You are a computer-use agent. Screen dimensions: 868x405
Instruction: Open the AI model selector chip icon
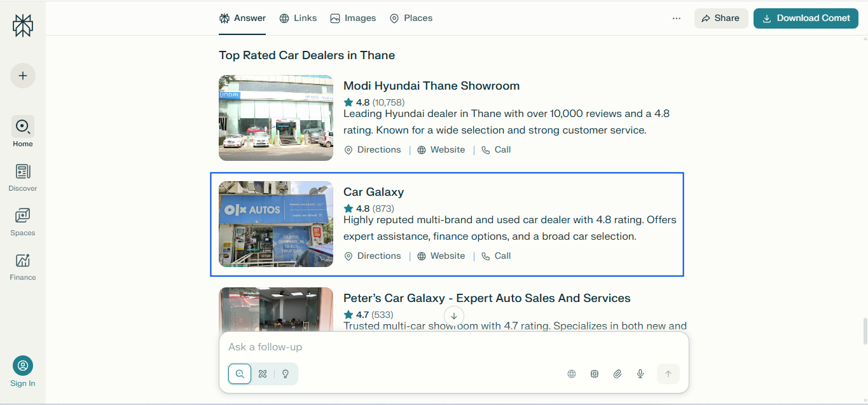point(594,374)
